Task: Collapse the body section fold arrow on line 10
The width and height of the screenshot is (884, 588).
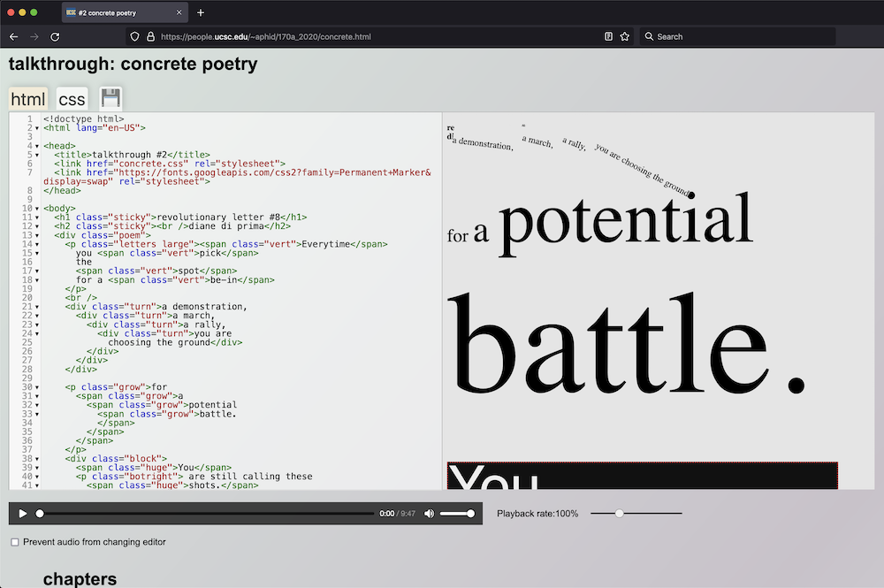Action: click(36, 209)
